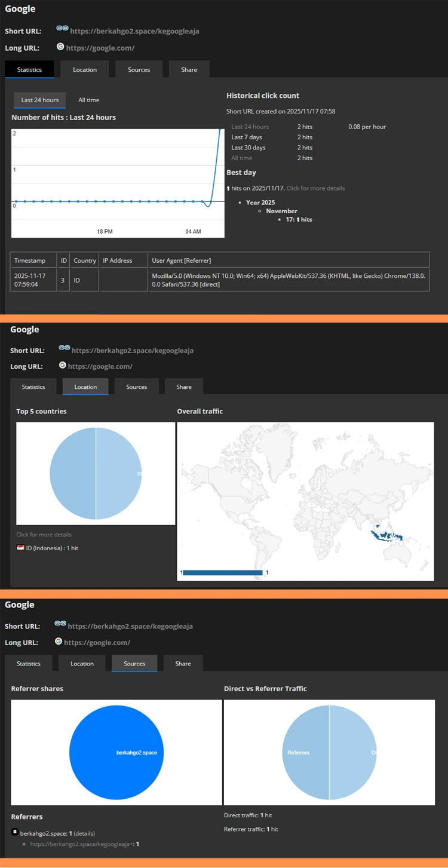Viewport: 448px width, 868px height.
Task: Click the blue legend bar under the world map
Action: 223,572
